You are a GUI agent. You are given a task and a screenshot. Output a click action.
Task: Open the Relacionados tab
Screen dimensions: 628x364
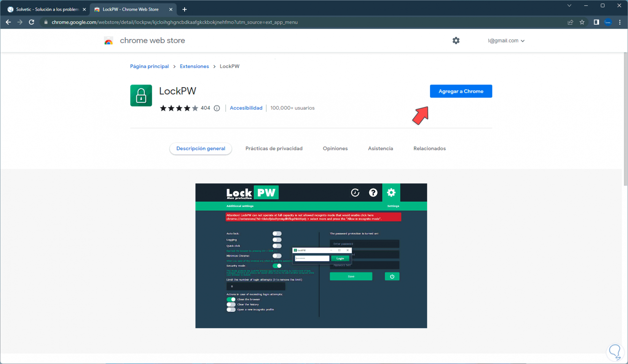coord(430,148)
